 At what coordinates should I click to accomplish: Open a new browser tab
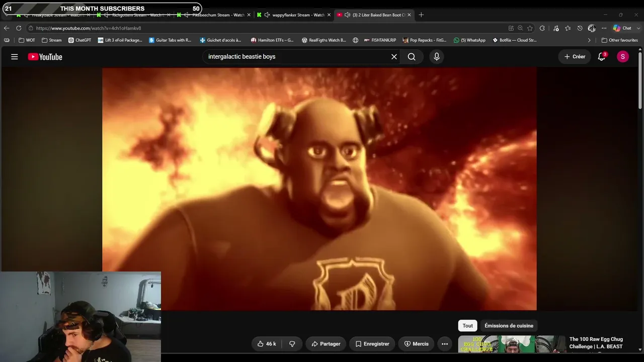point(421,15)
